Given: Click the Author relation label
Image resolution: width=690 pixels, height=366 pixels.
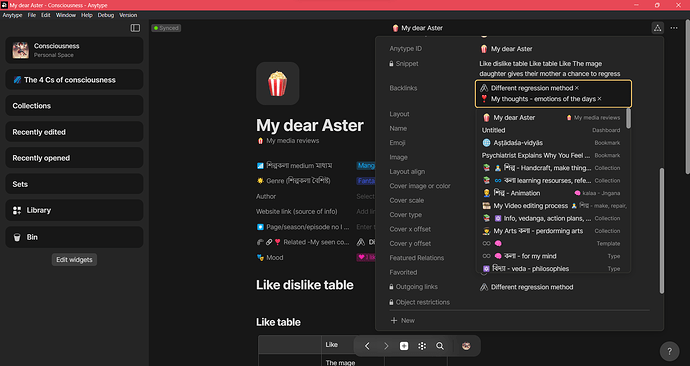Looking at the screenshot, I should tap(266, 197).
